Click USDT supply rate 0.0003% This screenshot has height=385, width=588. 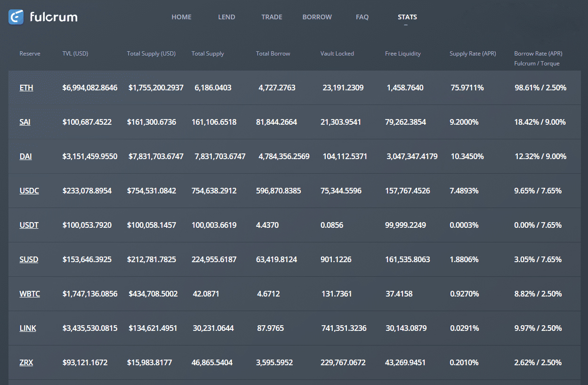tap(464, 225)
